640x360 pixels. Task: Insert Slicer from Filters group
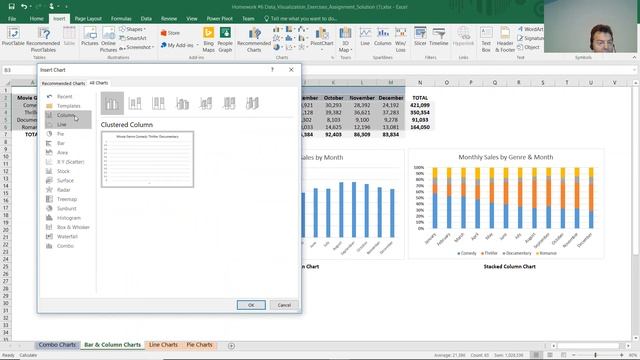420,37
